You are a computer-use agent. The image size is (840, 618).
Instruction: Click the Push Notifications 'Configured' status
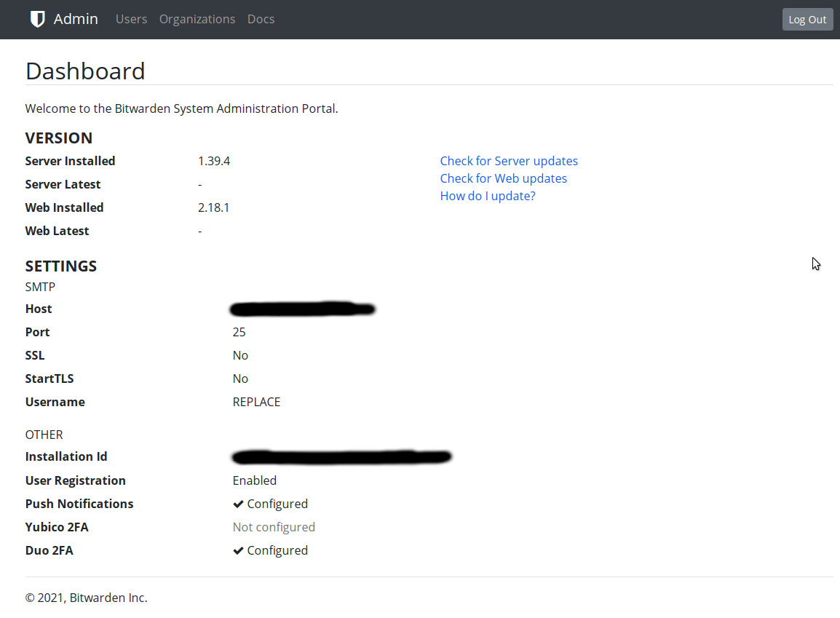277,504
